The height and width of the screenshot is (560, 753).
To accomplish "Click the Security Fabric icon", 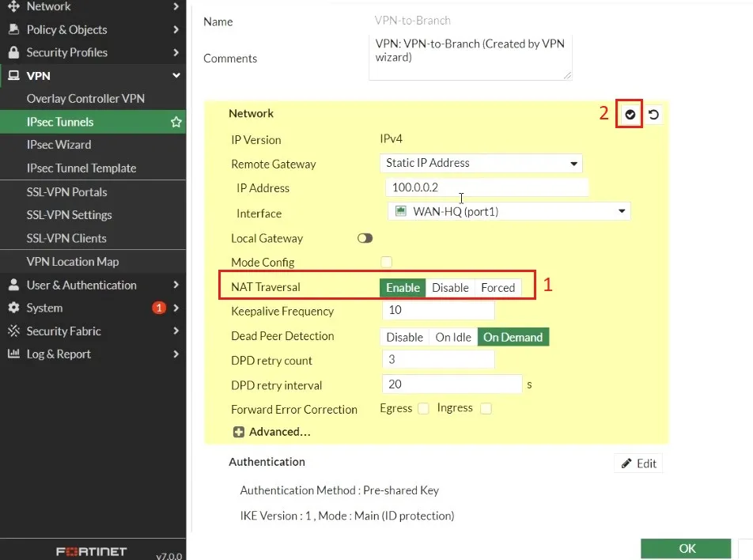I will (12, 331).
